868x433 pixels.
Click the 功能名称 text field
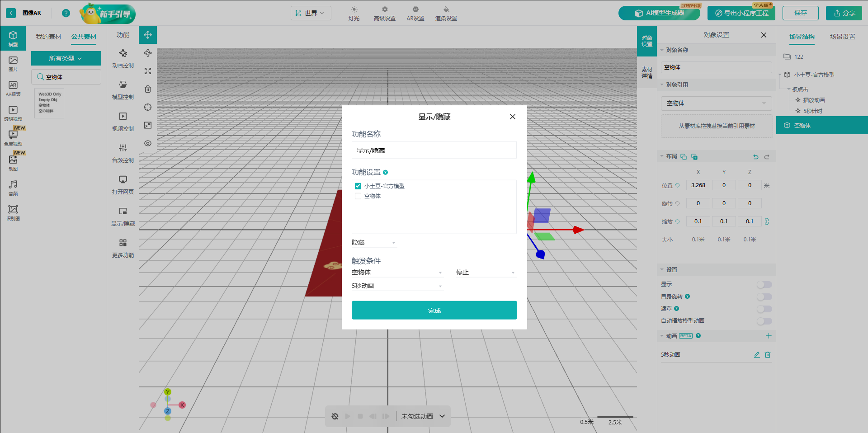click(x=434, y=151)
